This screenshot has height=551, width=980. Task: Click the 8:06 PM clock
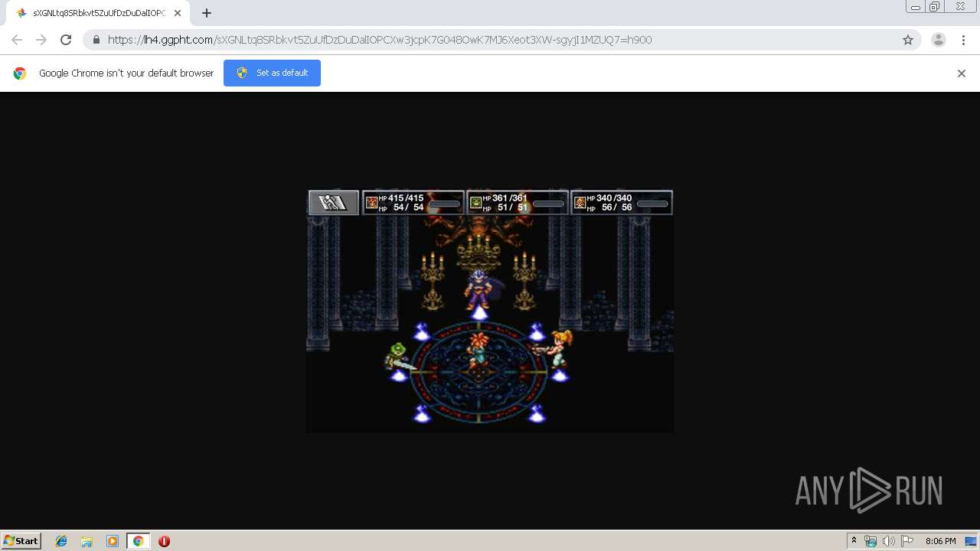point(940,541)
